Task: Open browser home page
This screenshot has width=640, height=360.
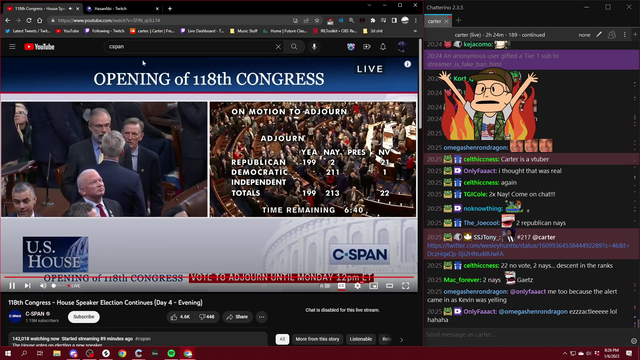Action: pos(39,20)
